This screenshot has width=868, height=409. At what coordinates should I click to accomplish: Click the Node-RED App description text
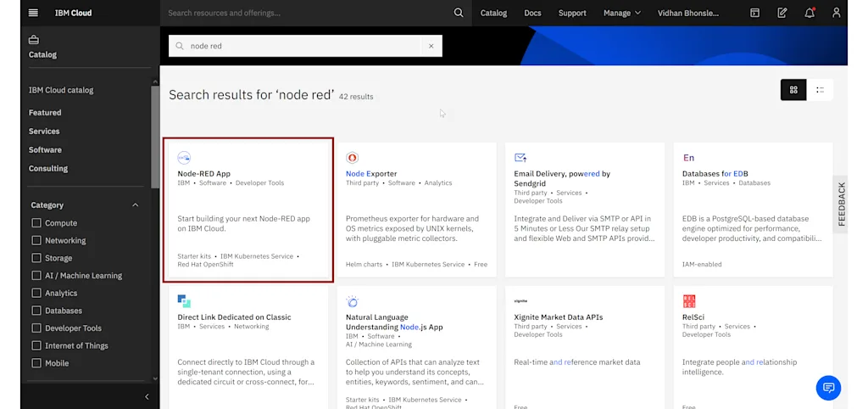pyautogui.click(x=243, y=223)
